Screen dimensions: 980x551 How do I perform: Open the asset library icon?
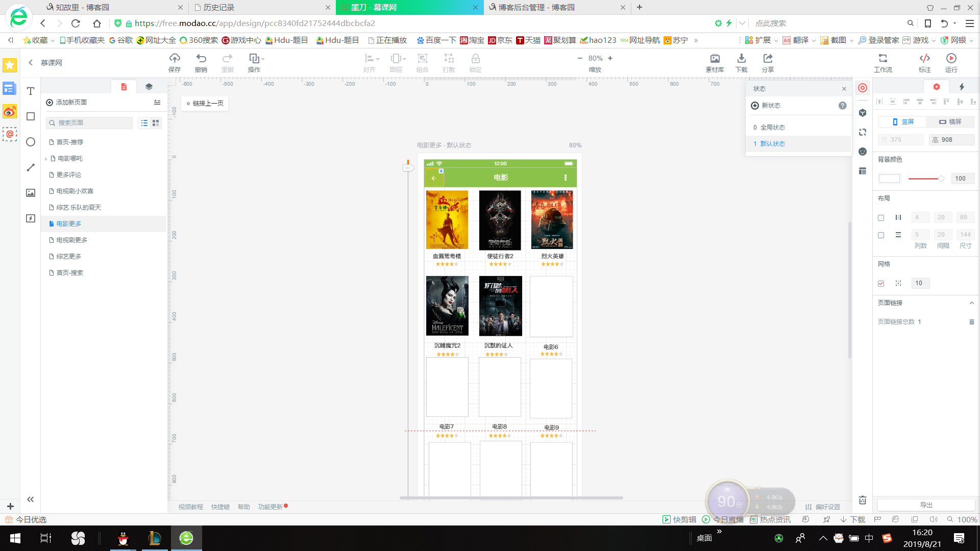(x=715, y=59)
